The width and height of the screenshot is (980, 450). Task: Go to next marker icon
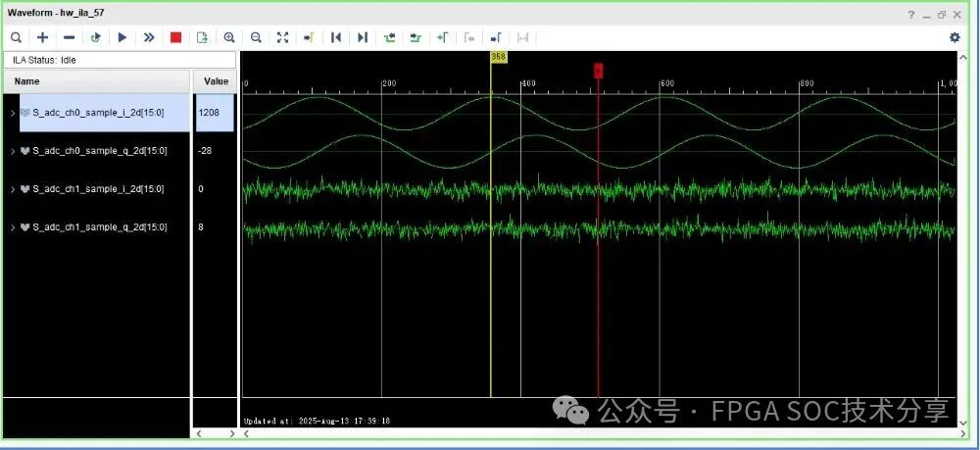pyautogui.click(x=496, y=37)
